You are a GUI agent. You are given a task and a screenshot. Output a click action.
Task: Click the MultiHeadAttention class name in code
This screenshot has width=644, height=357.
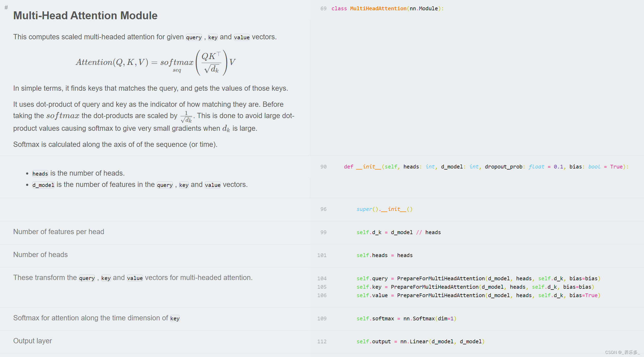click(x=378, y=9)
